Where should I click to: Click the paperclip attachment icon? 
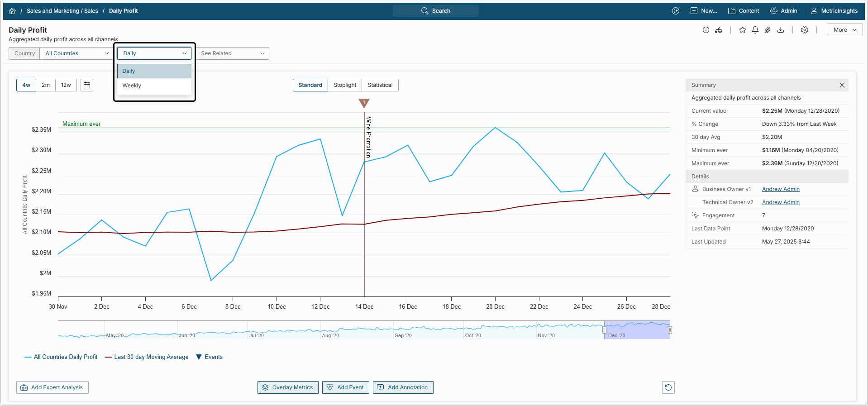tap(768, 30)
